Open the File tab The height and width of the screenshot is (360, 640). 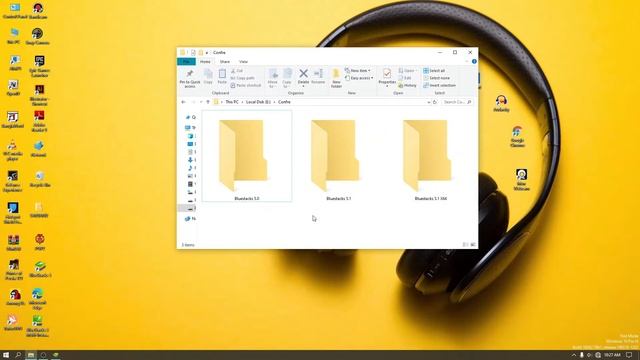pos(186,62)
